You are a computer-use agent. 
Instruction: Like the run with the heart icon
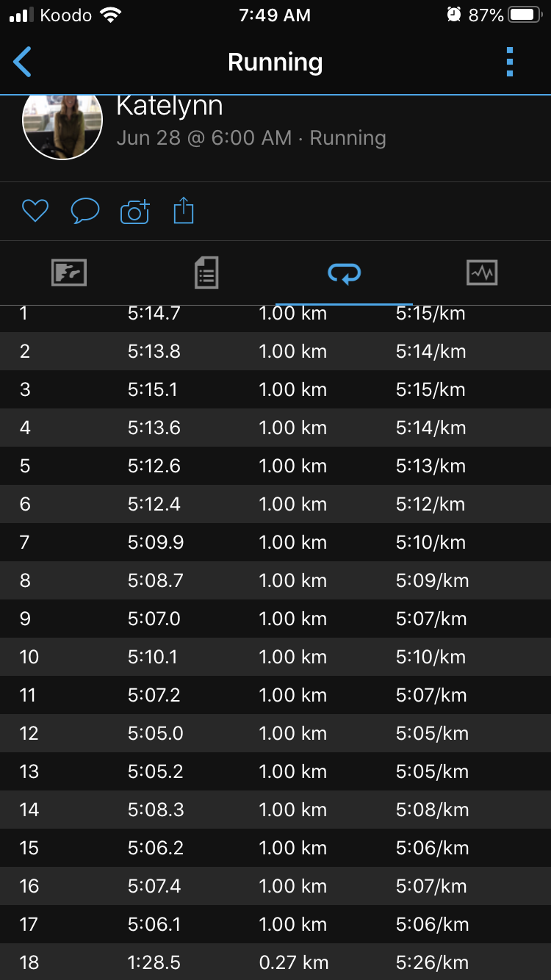click(x=35, y=212)
